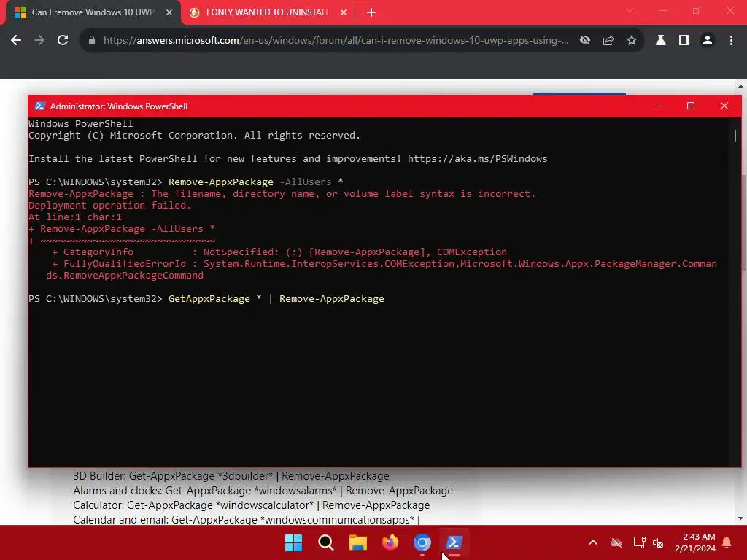Click browser page scroll up arrow

pyautogui.click(x=740, y=86)
